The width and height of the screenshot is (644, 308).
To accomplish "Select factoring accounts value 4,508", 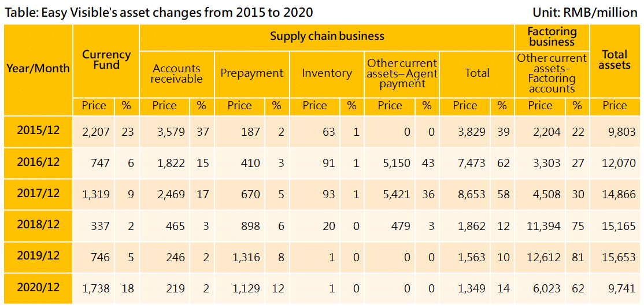I will [x=547, y=195].
